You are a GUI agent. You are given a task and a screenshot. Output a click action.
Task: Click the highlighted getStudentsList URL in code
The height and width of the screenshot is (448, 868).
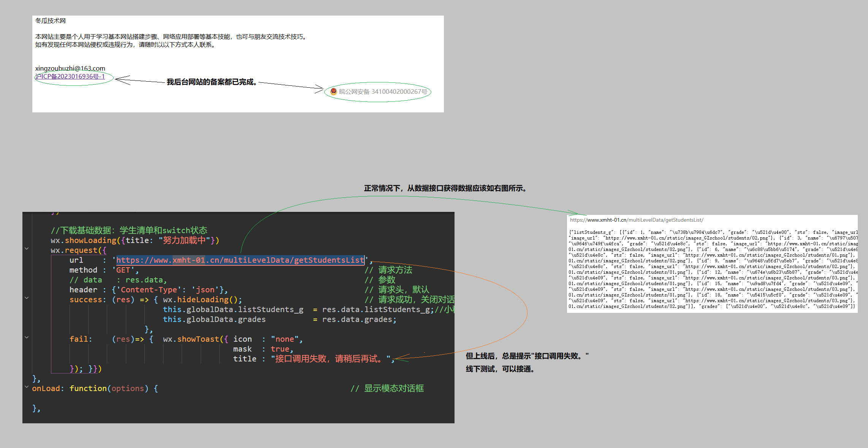coord(240,260)
